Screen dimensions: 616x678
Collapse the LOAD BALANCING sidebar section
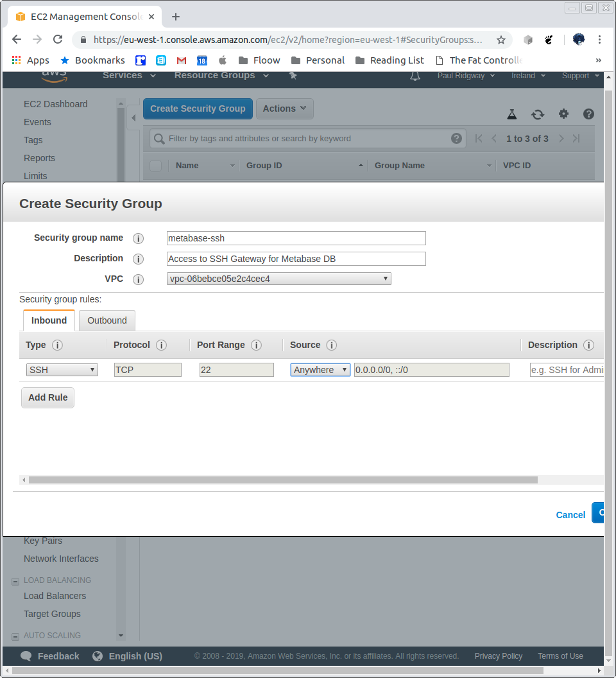[x=15, y=581]
